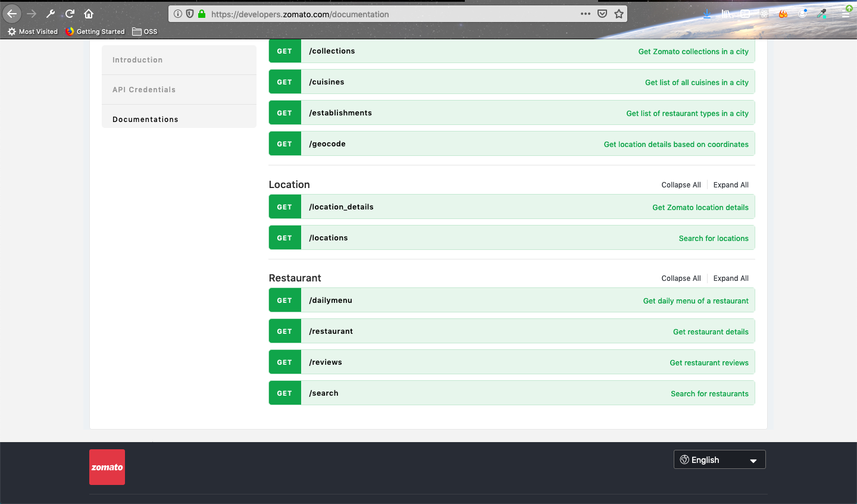
Task: Expand the GET /geocode endpoint
Action: point(512,144)
